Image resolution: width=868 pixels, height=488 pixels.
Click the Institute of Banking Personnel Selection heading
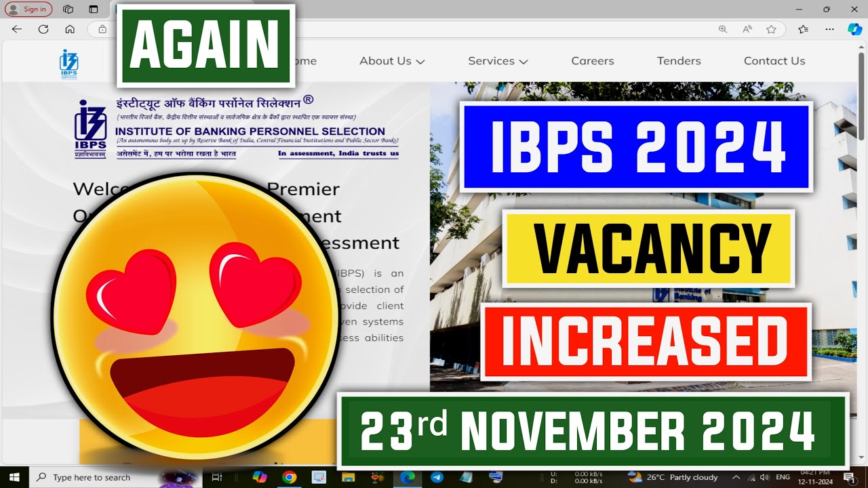click(x=250, y=131)
